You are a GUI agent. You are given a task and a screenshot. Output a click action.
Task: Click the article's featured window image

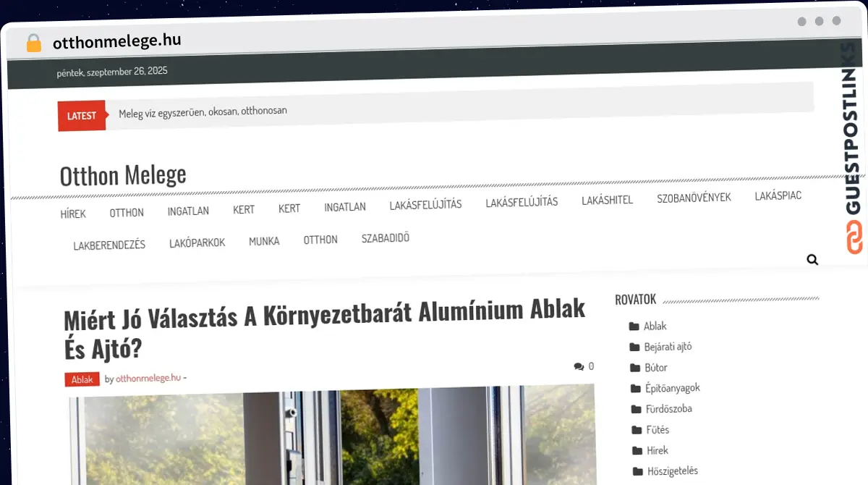[x=333, y=438]
